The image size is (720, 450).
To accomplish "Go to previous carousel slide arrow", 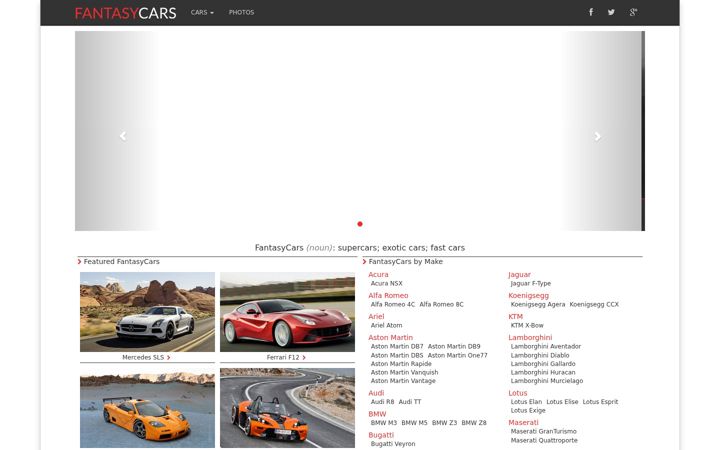I will point(123,136).
